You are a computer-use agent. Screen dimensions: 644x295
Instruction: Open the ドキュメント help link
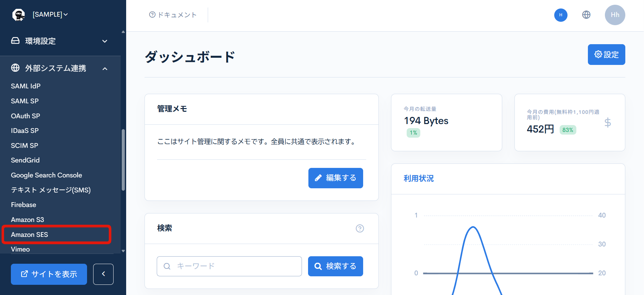click(x=173, y=15)
